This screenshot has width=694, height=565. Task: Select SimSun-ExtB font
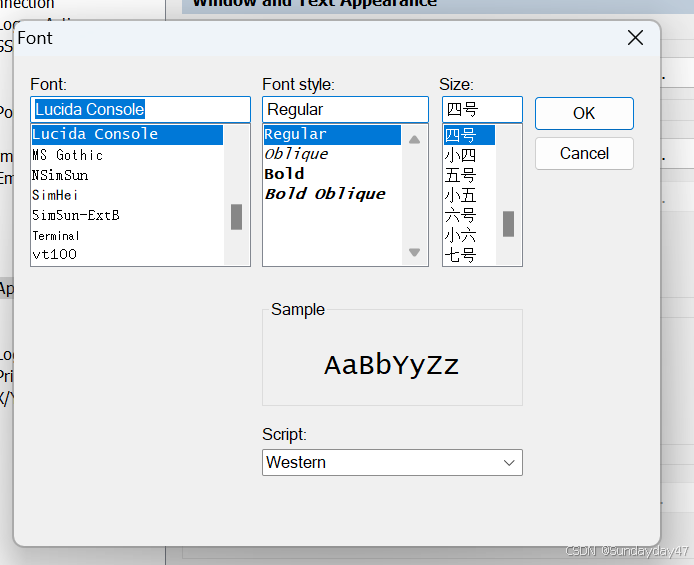(76, 215)
